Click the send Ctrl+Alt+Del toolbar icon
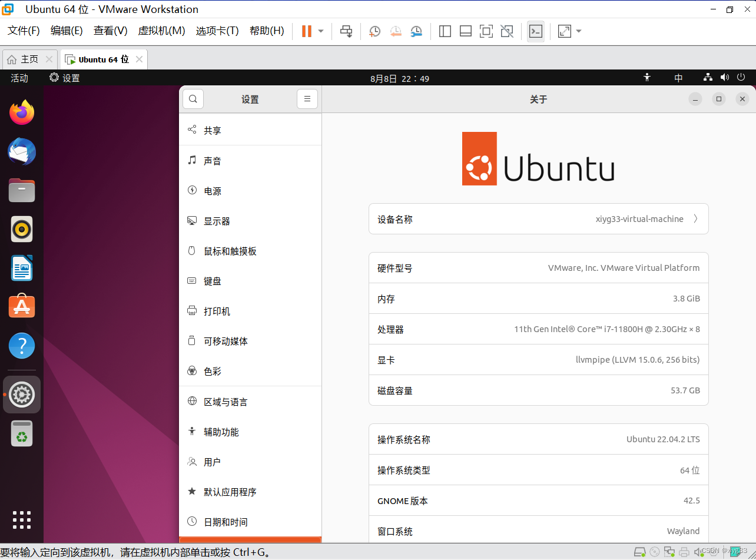The width and height of the screenshot is (756, 560). [347, 31]
